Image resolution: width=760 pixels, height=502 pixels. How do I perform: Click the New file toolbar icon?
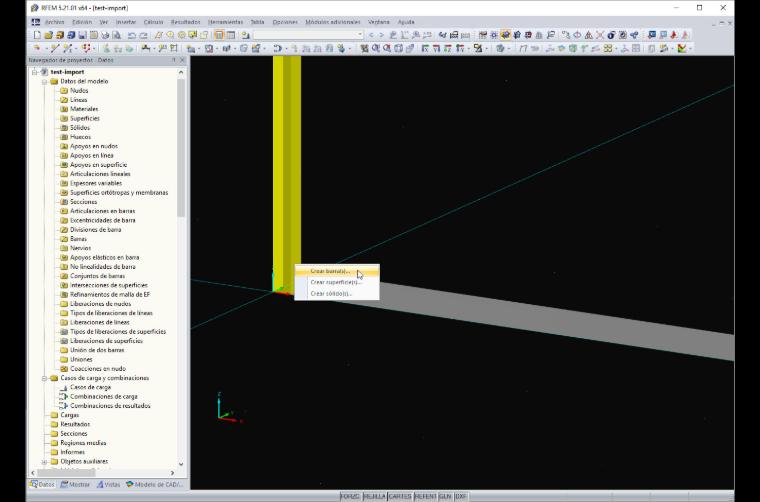tap(37, 35)
